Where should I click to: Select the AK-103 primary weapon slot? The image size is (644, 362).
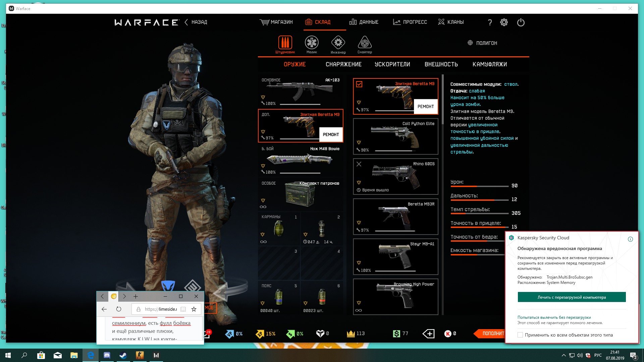pos(301,92)
